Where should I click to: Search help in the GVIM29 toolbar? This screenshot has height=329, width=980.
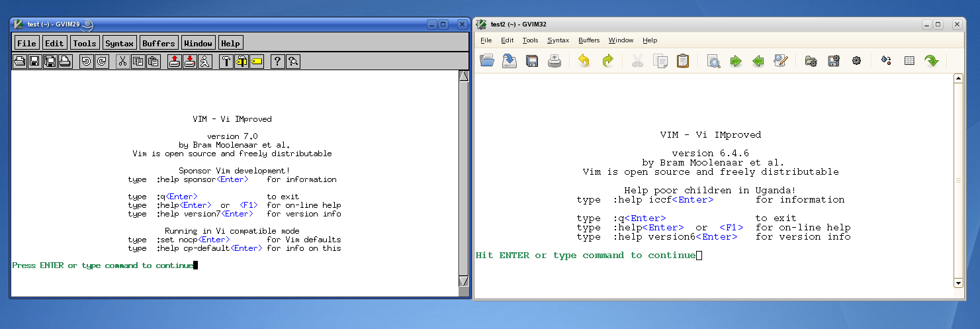(293, 62)
